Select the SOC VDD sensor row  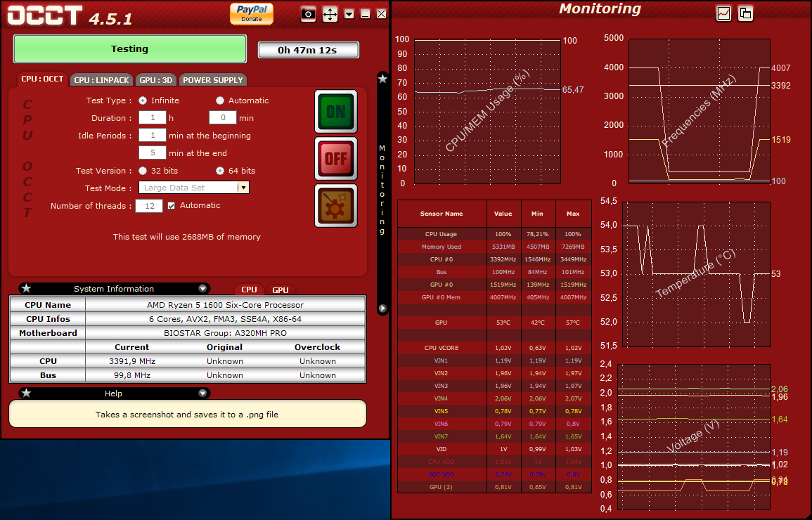(x=494, y=474)
